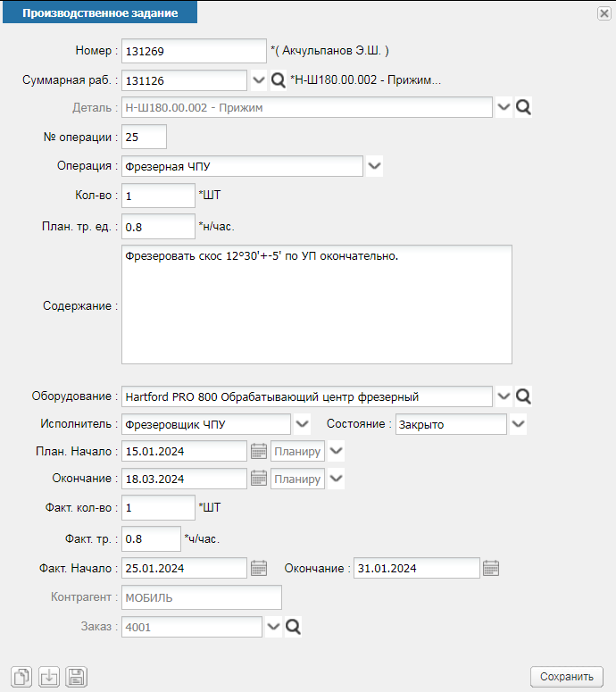This screenshot has height=692, width=616.
Task: Expand the Операция dropdown arrow
Action: tap(374, 166)
